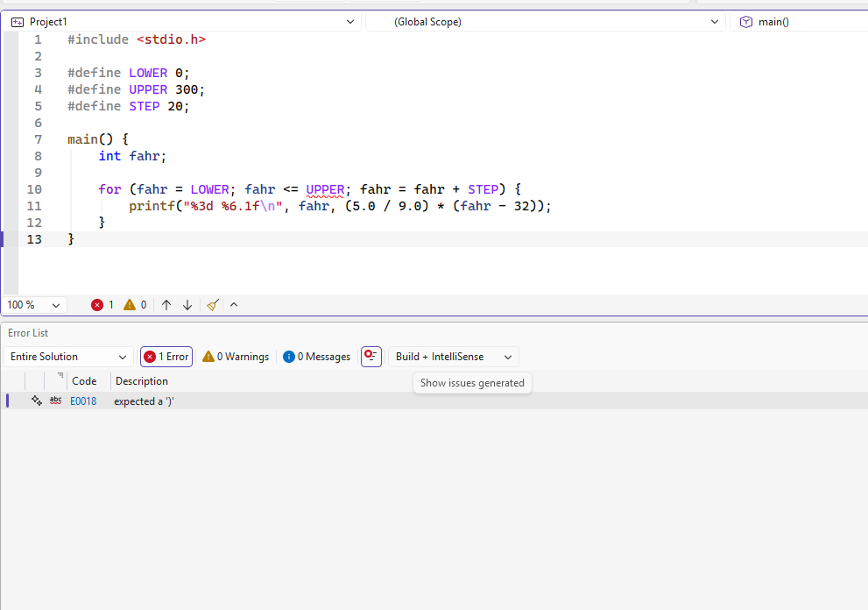Open the Entire Solution scope dropdown
Viewport: 868px width, 610px height.
point(68,357)
